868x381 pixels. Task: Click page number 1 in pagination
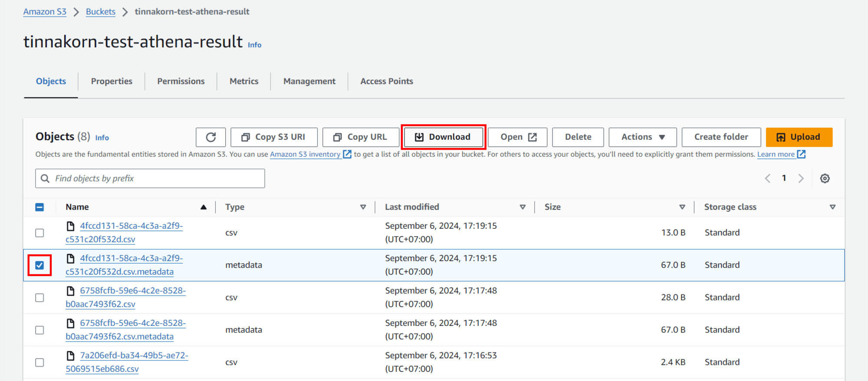[784, 178]
